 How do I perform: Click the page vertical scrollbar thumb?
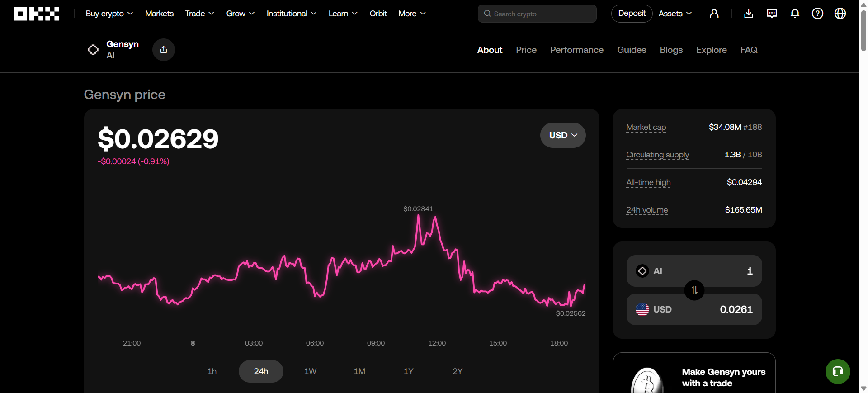(x=863, y=30)
